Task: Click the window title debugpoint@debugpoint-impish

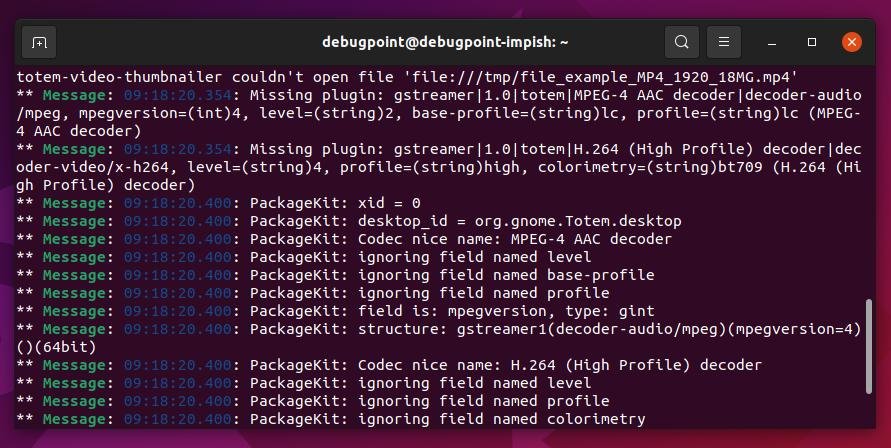Action: 445,42
